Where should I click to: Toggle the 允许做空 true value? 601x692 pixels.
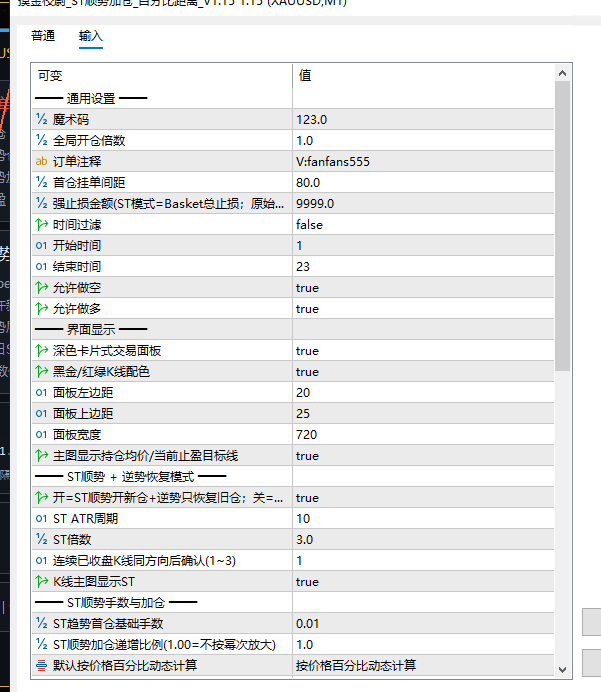tap(423, 287)
